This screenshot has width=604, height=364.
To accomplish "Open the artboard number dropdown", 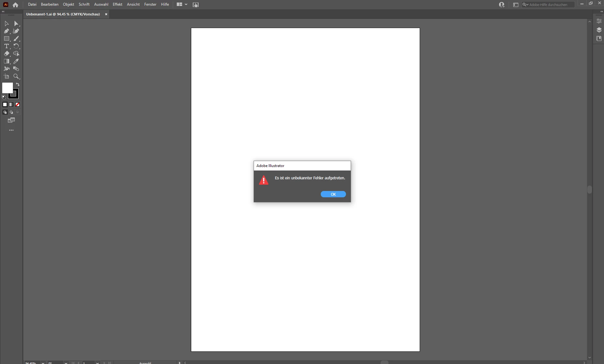I will [97, 363].
